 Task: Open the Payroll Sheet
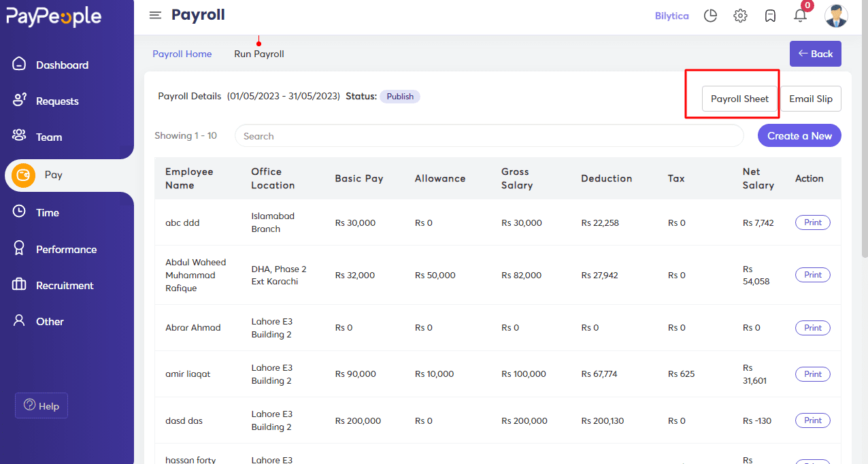pyautogui.click(x=739, y=99)
